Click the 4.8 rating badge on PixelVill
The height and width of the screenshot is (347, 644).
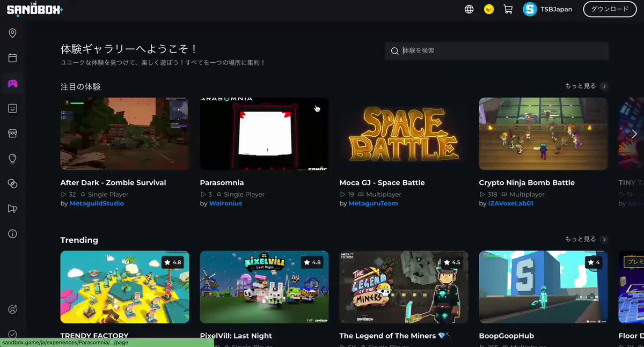pyautogui.click(x=312, y=262)
